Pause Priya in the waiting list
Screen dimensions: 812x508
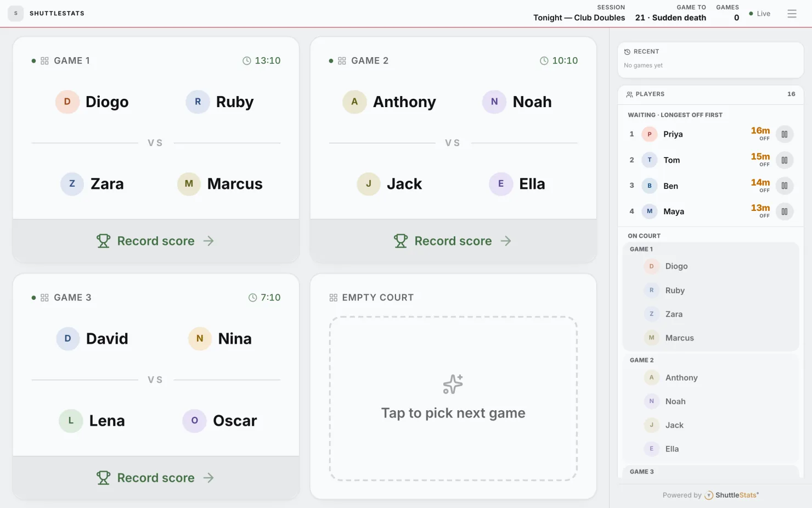(x=785, y=134)
